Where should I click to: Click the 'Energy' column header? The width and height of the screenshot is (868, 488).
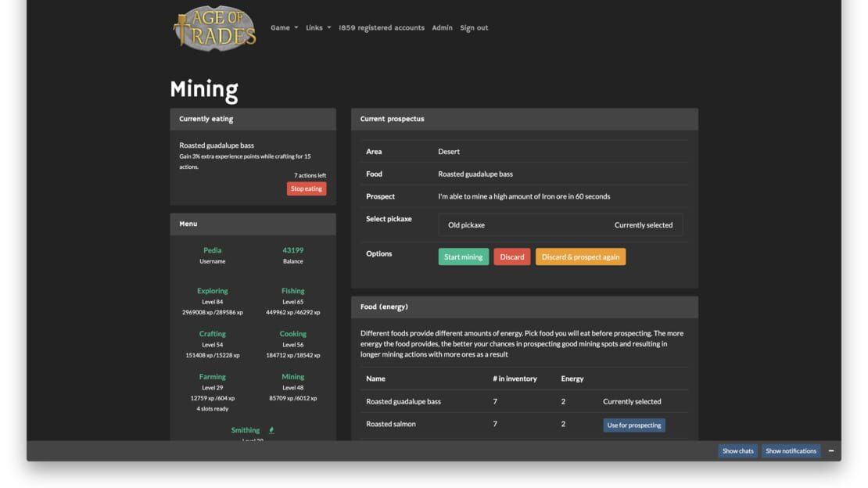click(572, 379)
